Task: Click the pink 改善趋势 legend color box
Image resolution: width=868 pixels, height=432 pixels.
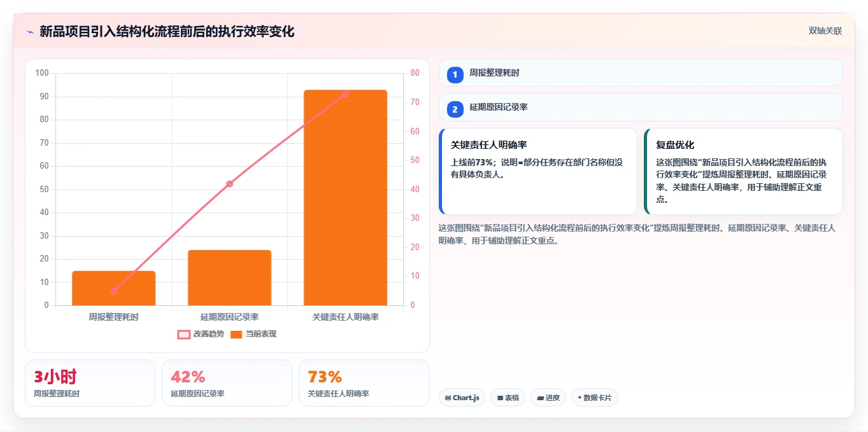Action: click(x=183, y=335)
